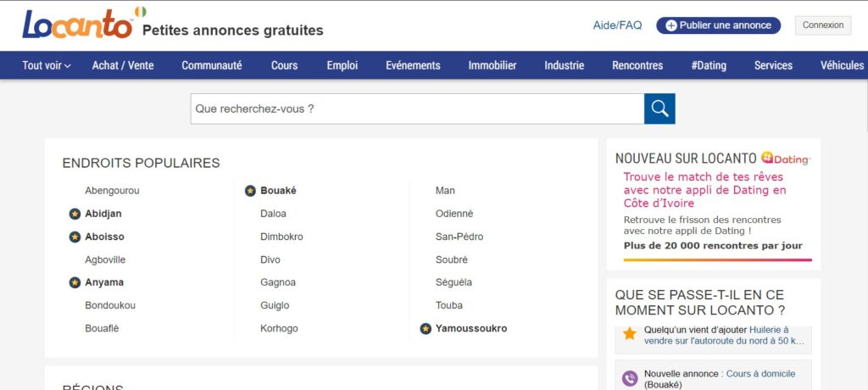Click the Locanto logo

[x=77, y=25]
